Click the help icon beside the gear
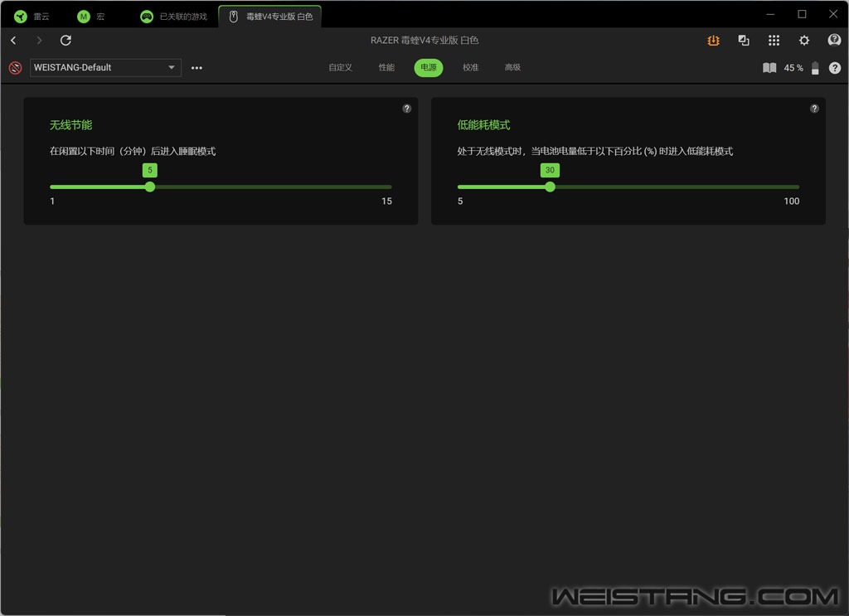Viewport: 849px width, 616px height. (834, 41)
